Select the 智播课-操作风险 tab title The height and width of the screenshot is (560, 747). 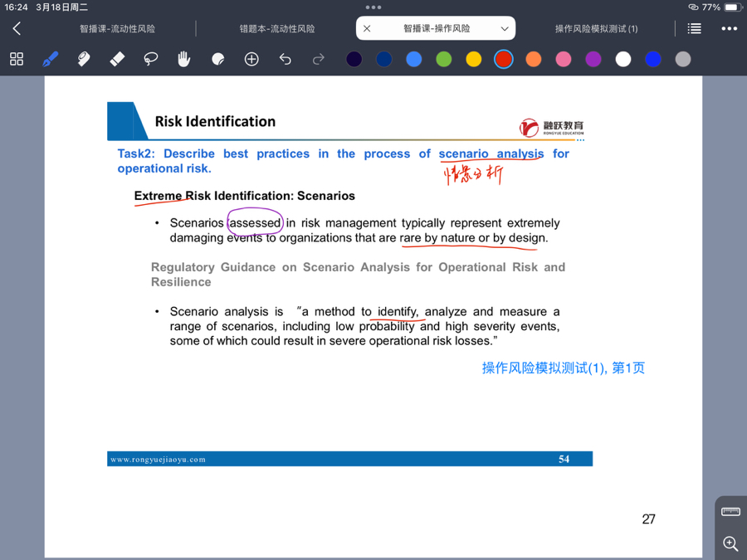(437, 28)
